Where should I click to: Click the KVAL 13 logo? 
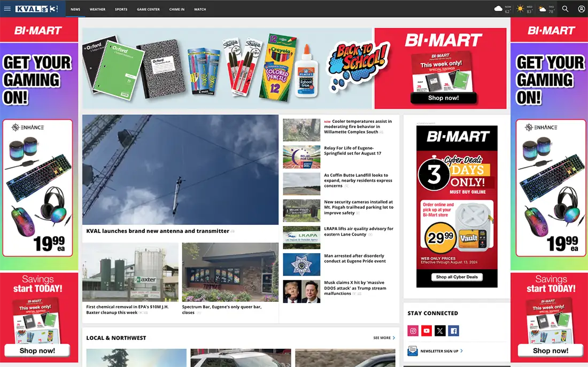(x=37, y=9)
